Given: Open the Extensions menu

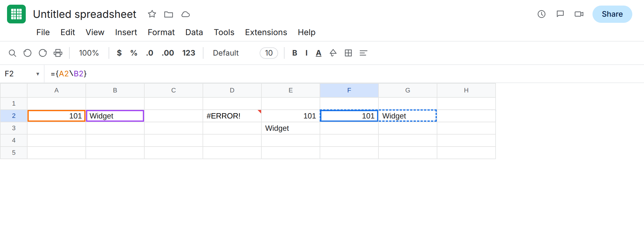Looking at the screenshot, I should coord(266,32).
